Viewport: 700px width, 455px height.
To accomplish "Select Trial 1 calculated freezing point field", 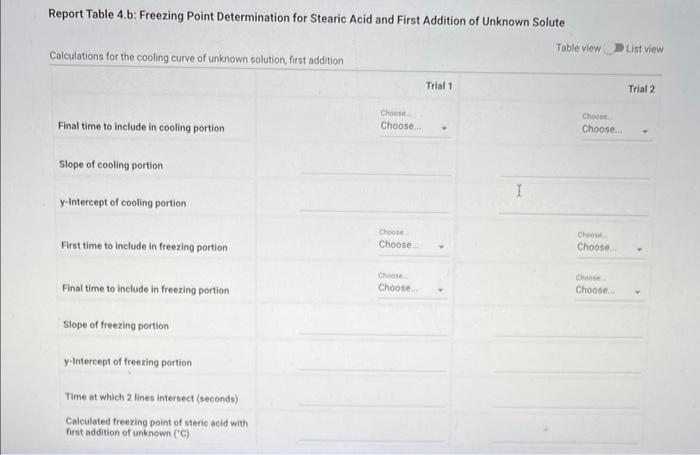I will [x=376, y=430].
